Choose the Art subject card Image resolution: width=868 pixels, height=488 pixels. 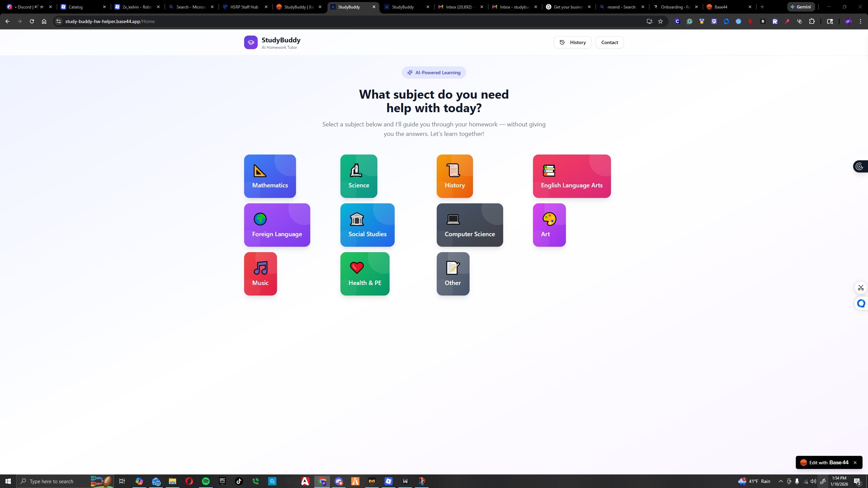pos(549,225)
